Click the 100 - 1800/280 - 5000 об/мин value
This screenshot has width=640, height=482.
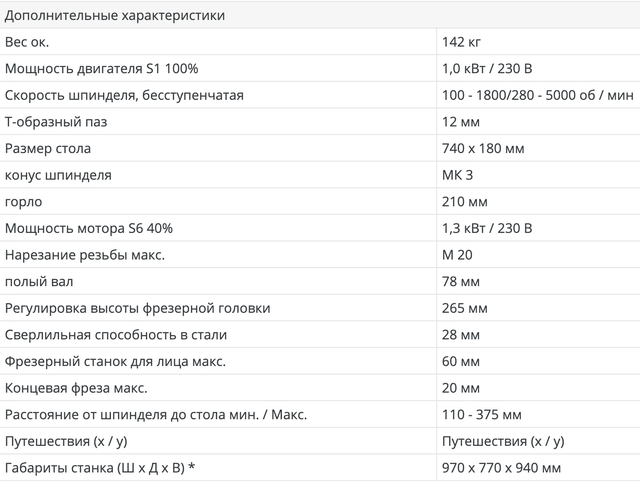click(538, 96)
